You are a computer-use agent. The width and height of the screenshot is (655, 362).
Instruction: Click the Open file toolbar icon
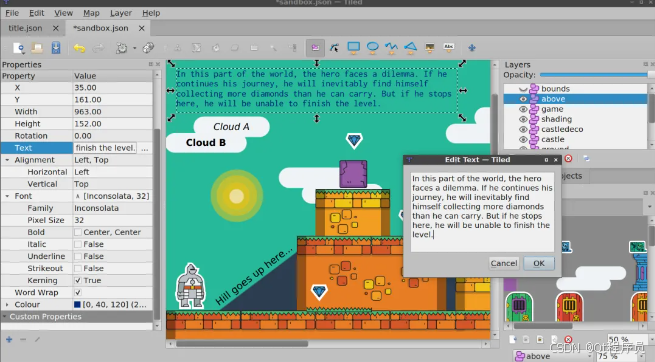(x=37, y=48)
